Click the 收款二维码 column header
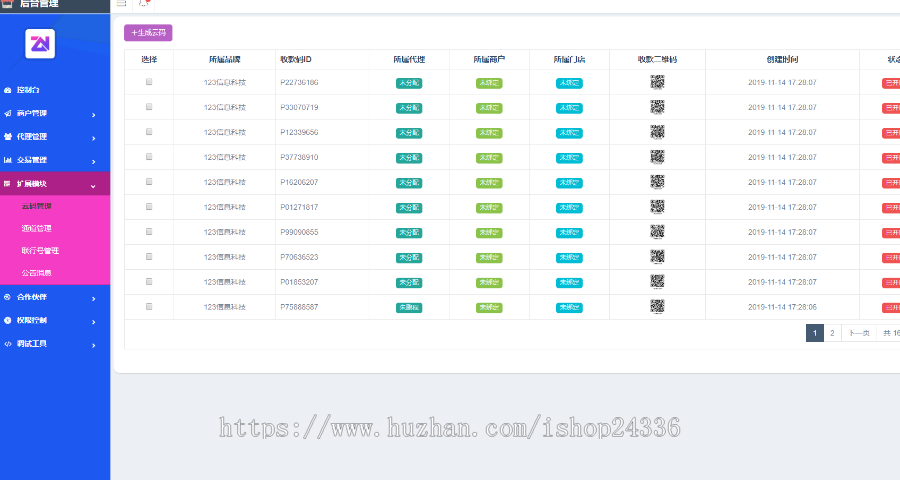Viewport: 900px width, 480px height. pos(657,60)
